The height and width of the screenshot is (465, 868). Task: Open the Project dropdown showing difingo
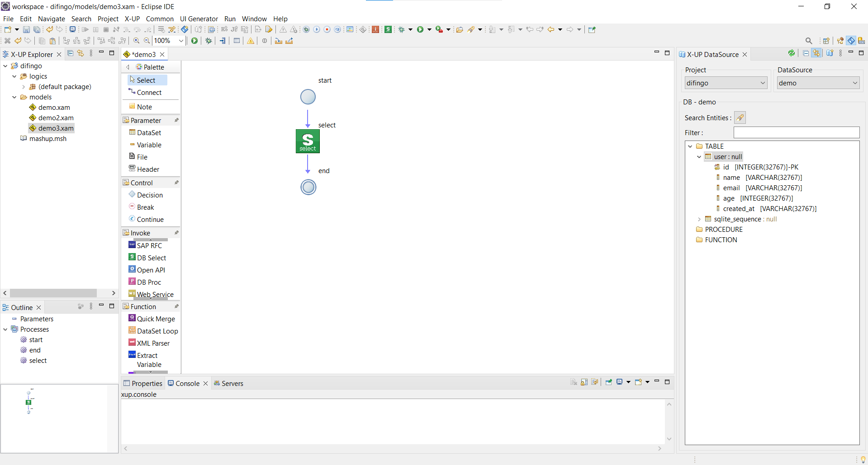[726, 83]
